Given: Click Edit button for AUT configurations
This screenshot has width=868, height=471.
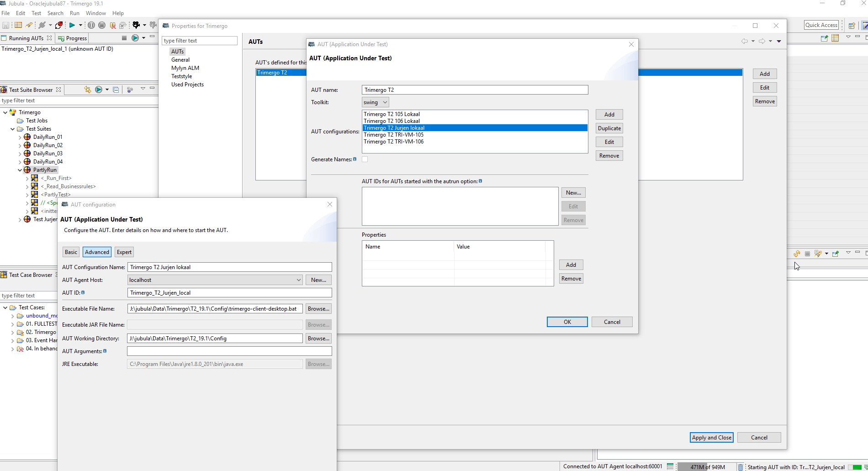Looking at the screenshot, I should pyautogui.click(x=609, y=142).
